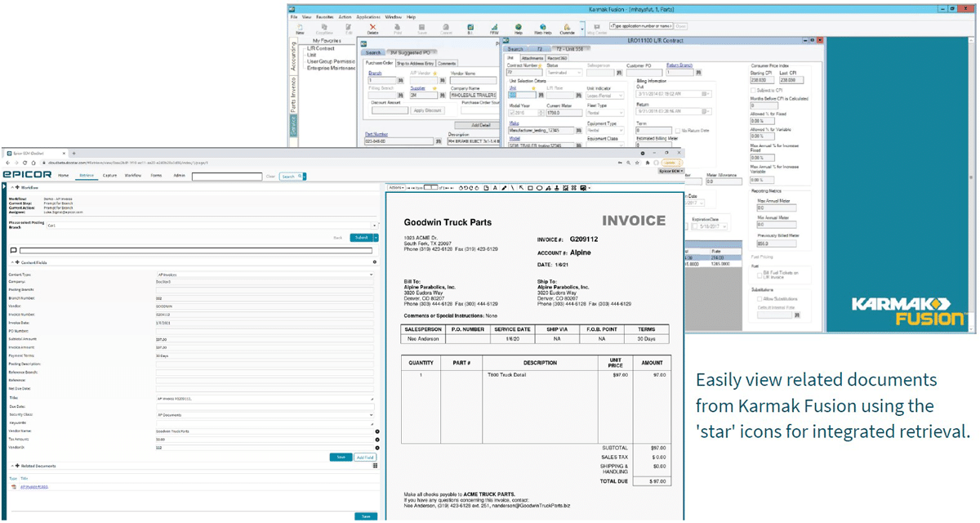The width and height of the screenshot is (980, 523).
Task: Open the Submit button dropdown arrow
Action: pos(376,238)
